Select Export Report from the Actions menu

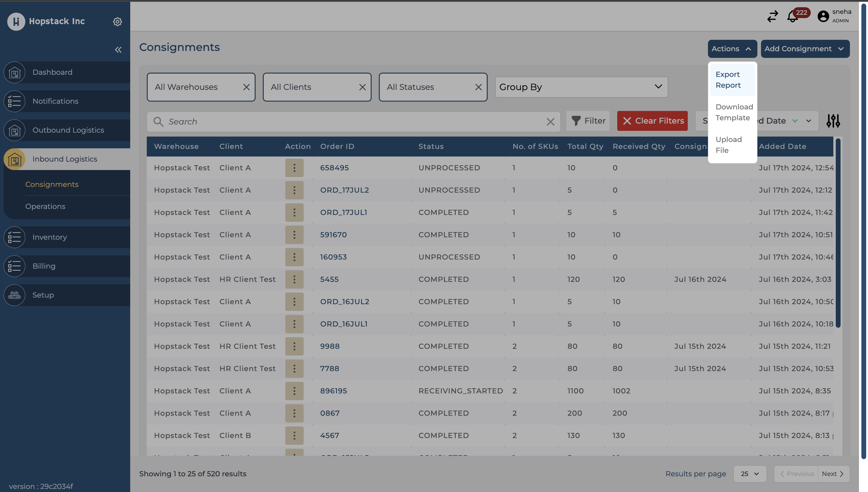(728, 80)
